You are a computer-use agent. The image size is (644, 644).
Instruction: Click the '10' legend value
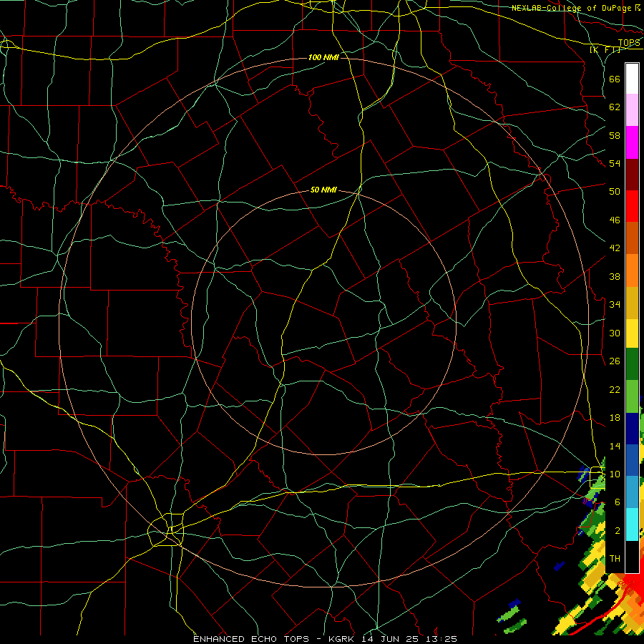pos(615,474)
